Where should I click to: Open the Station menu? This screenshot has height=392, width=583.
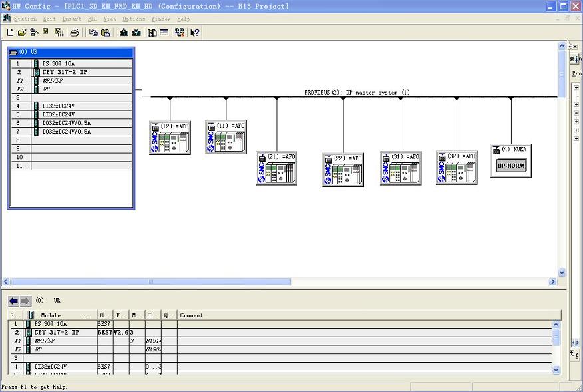[25, 19]
